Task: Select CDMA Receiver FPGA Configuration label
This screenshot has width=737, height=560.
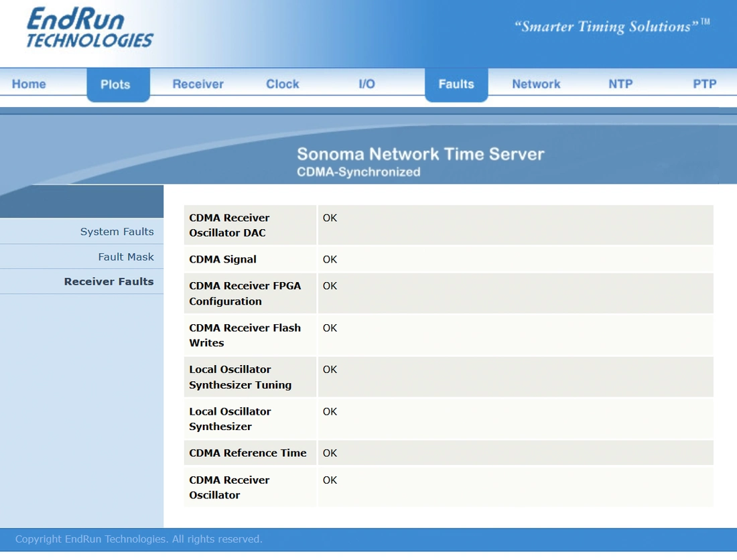Action: coord(245,293)
